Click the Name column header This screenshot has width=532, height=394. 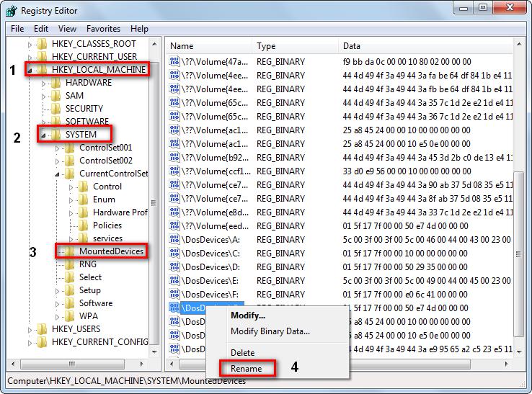pyautogui.click(x=209, y=46)
